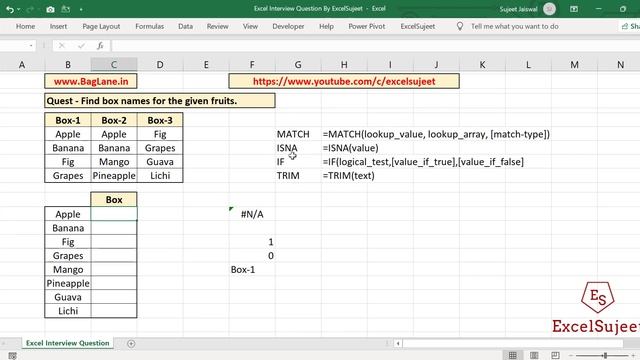
Task: Click the =TRIM(text) formula text
Action: pyautogui.click(x=349, y=176)
